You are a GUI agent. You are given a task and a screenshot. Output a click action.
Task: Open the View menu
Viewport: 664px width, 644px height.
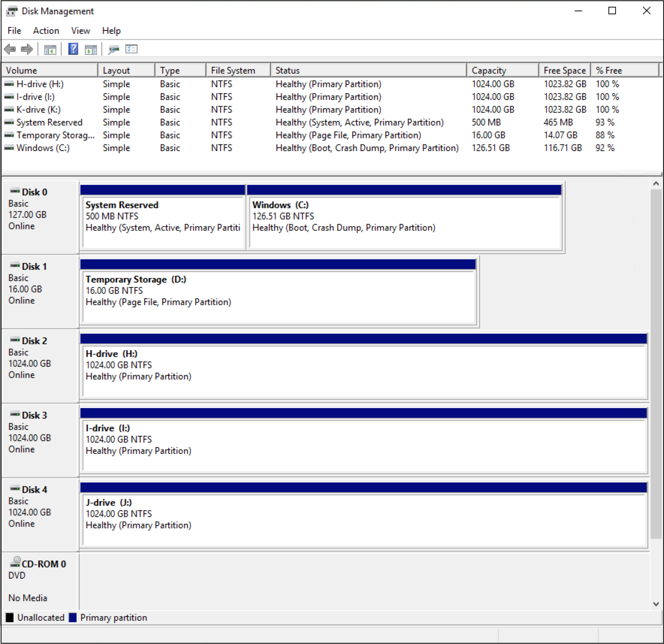click(x=81, y=31)
